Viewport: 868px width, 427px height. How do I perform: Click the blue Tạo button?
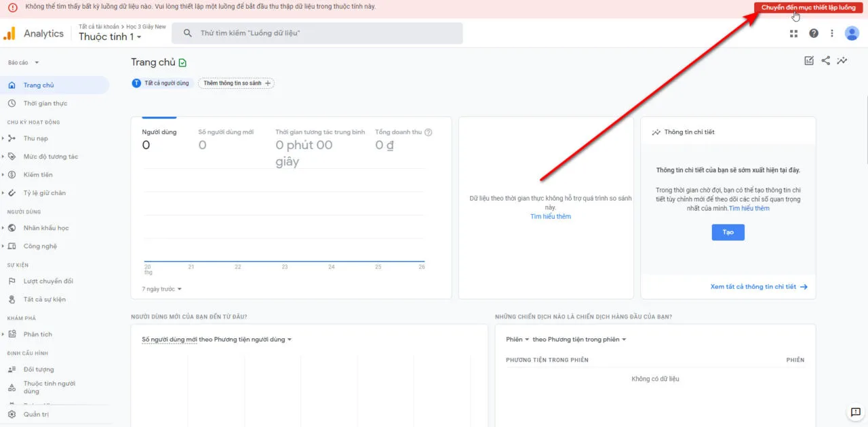click(728, 232)
